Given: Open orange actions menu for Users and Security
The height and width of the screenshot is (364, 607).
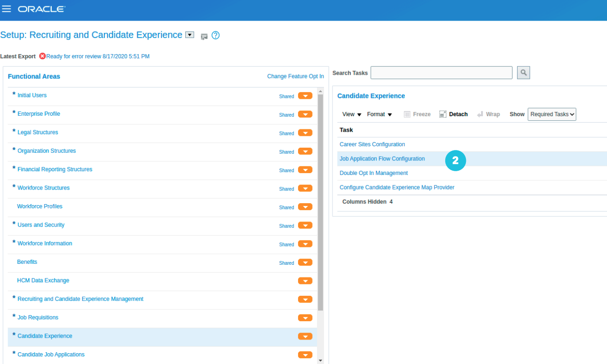Looking at the screenshot, I should [x=305, y=225].
